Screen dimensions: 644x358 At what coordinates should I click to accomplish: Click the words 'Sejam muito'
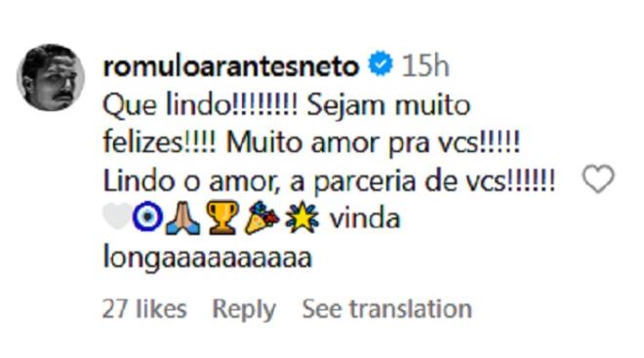point(388,105)
